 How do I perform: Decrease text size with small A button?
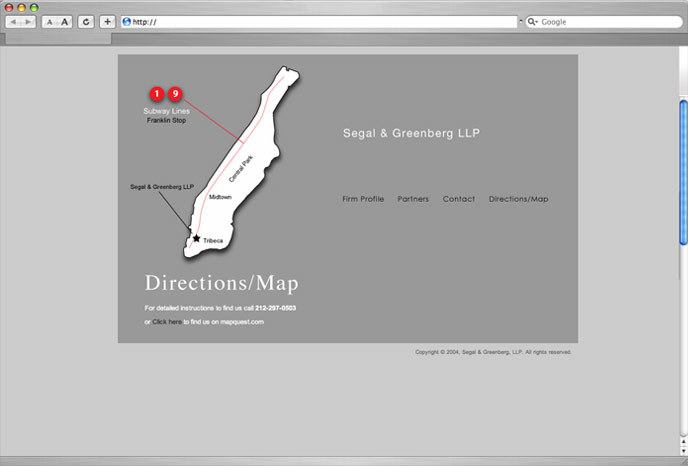(50, 22)
